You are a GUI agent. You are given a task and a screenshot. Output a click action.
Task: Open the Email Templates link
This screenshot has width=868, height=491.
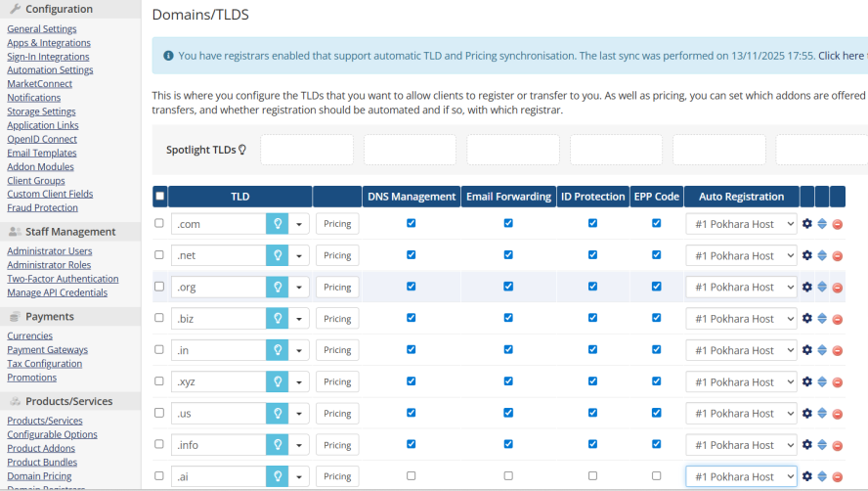pyautogui.click(x=42, y=153)
